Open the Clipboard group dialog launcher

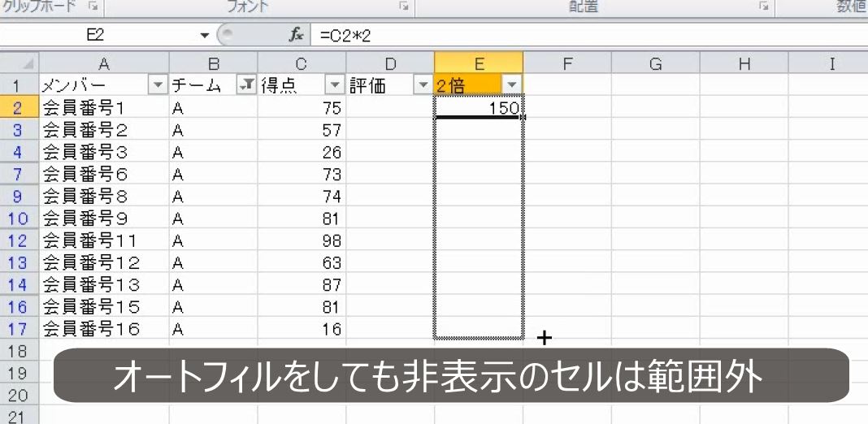(93, 6)
